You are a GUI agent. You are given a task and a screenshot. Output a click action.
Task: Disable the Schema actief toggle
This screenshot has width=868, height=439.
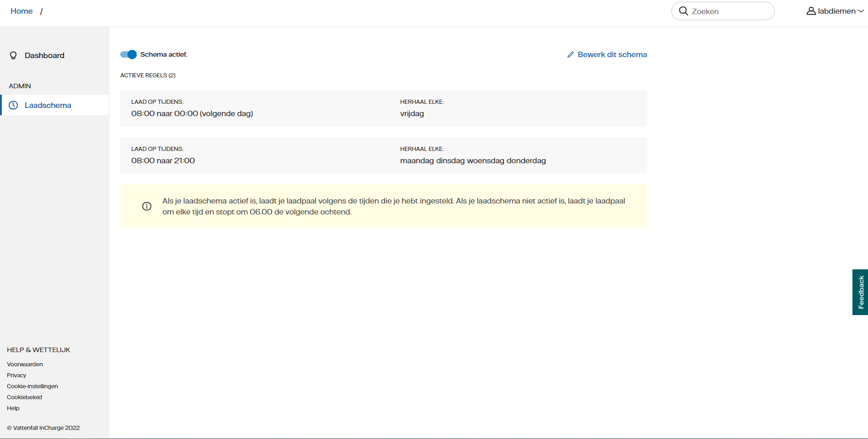(129, 54)
